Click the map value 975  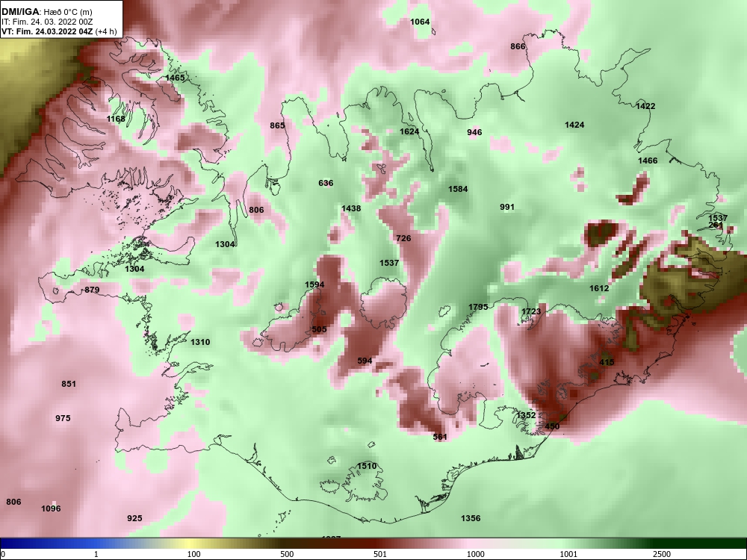63,418
